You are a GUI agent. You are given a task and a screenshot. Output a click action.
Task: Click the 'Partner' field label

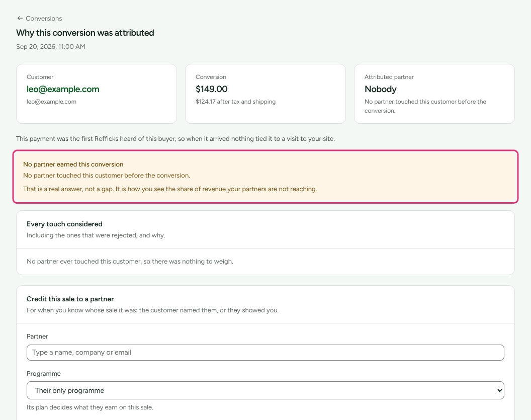tap(37, 337)
